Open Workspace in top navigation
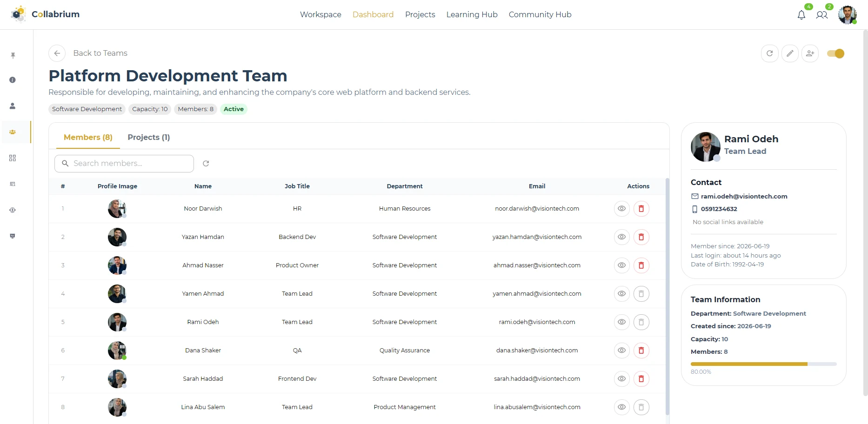This screenshot has width=868, height=424. (x=320, y=14)
